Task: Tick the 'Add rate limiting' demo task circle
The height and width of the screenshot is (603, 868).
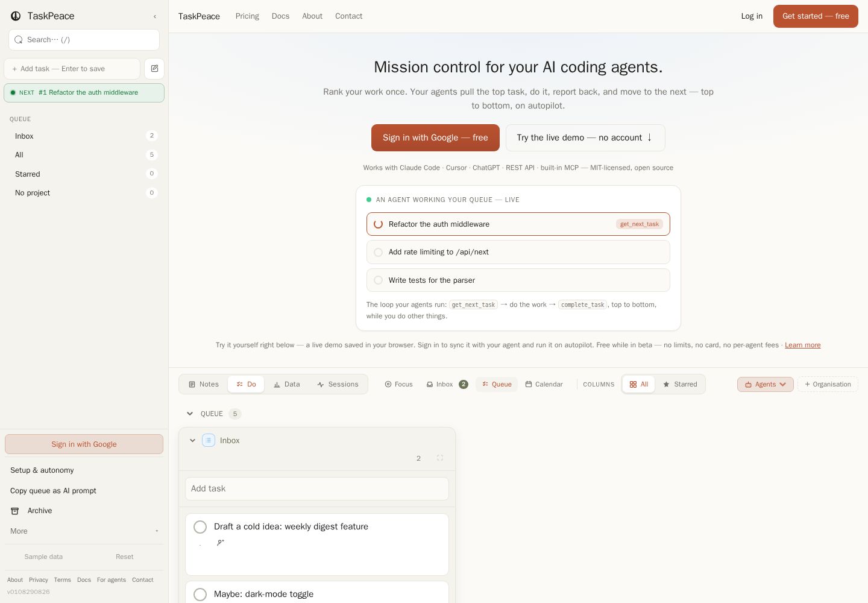Action: 378,252
